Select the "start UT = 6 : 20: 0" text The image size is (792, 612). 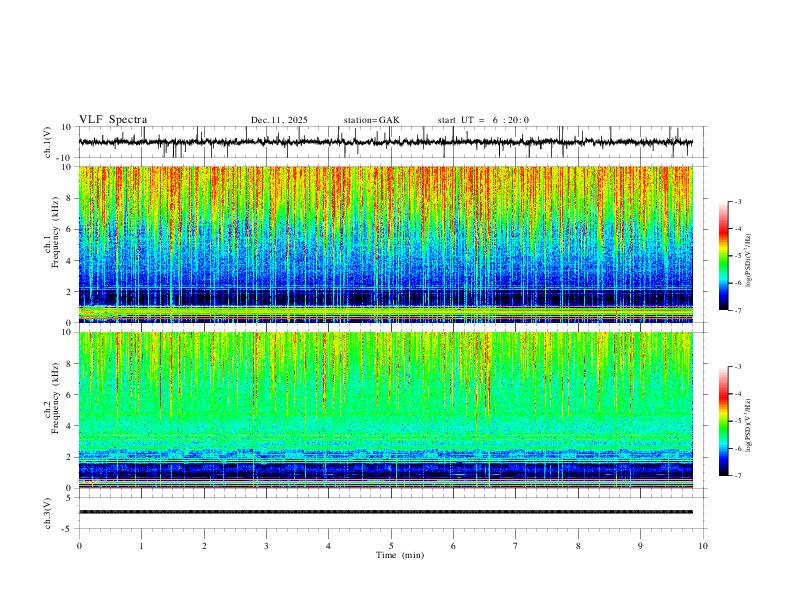pyautogui.click(x=483, y=120)
